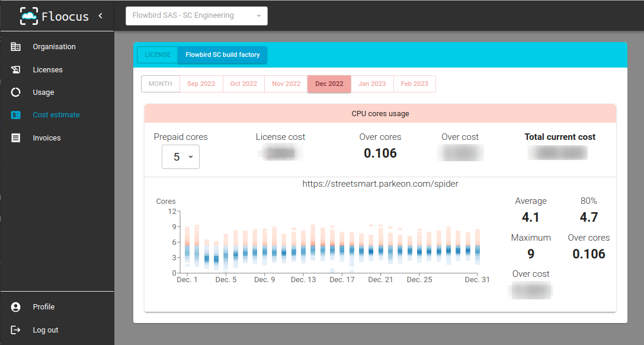Click the Log out icon
This screenshot has height=345, width=644.
pyautogui.click(x=15, y=330)
